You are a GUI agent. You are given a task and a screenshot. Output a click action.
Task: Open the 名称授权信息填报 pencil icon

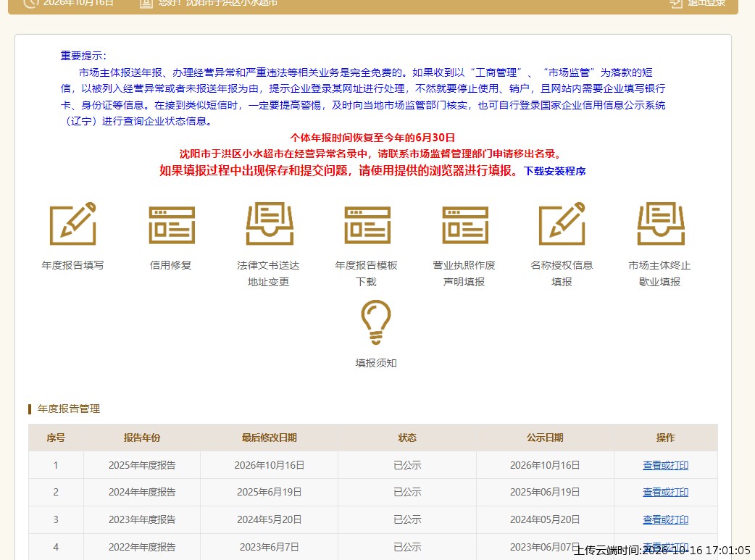point(562,223)
